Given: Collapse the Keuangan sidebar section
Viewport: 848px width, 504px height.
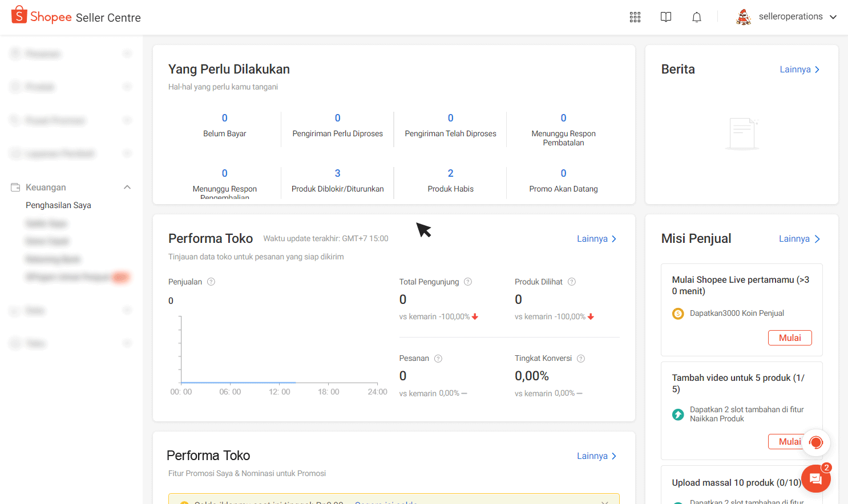Looking at the screenshot, I should pyautogui.click(x=127, y=188).
